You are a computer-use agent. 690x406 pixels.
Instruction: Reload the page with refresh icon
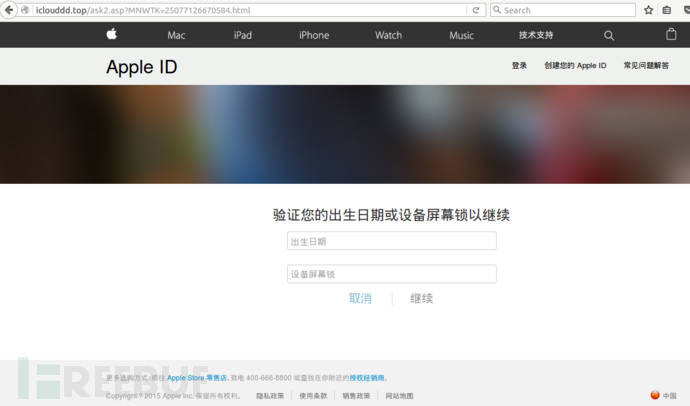[476, 10]
